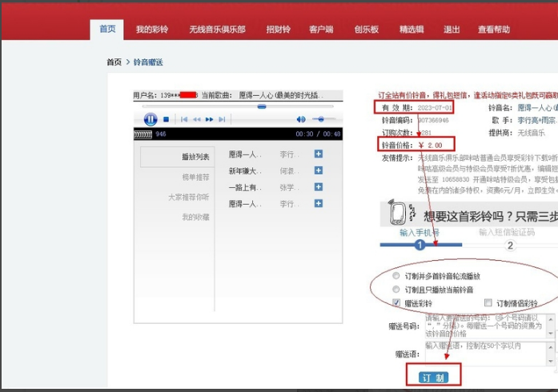The height and width of the screenshot is (392, 558).
Task: Rewind the current song
Action: click(x=197, y=119)
